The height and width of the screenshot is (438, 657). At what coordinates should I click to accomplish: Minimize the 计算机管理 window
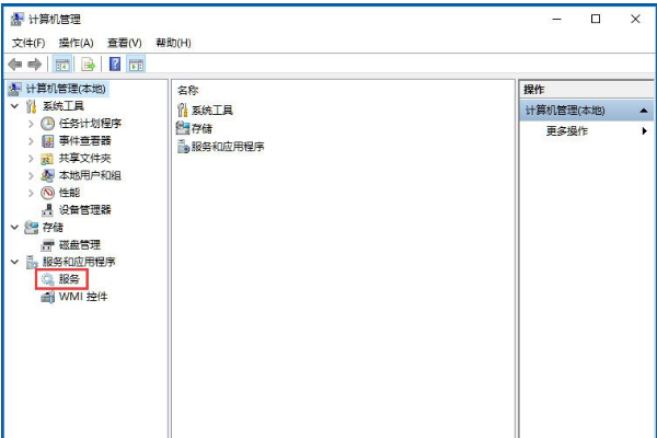coord(556,19)
